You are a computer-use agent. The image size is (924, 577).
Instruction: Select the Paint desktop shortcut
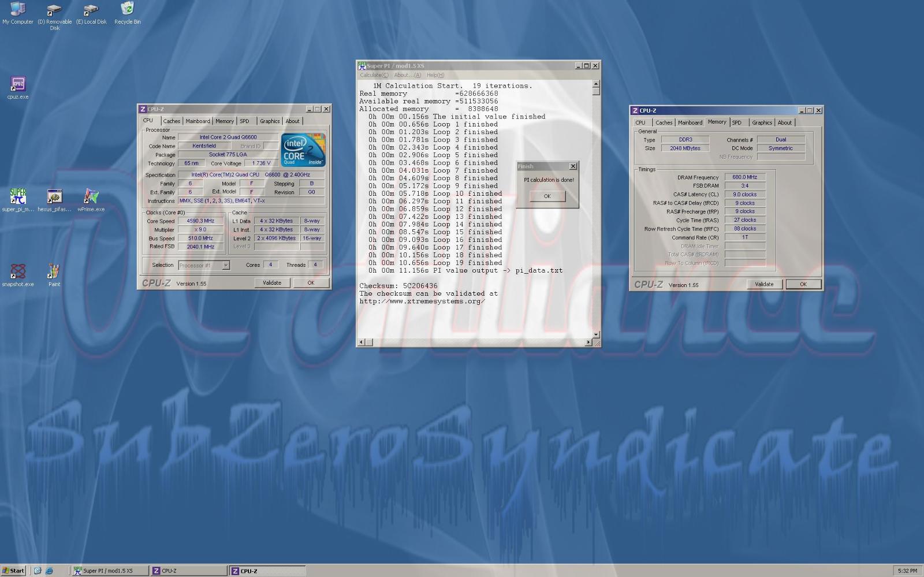click(54, 275)
